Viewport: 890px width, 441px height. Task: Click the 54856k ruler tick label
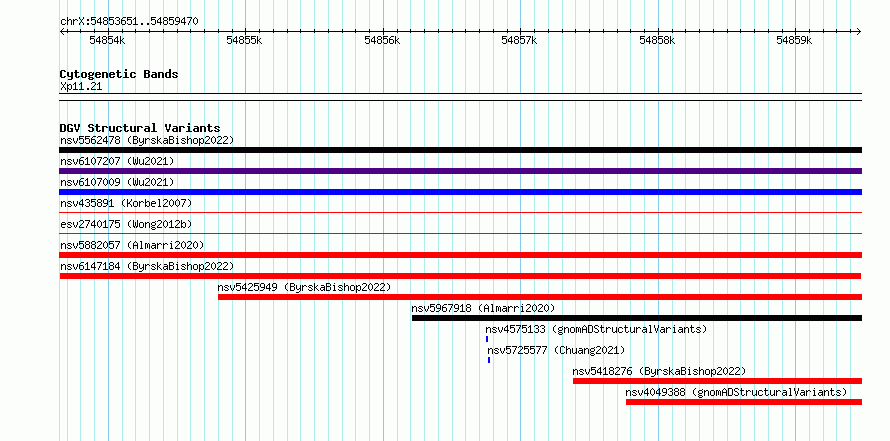click(x=382, y=40)
